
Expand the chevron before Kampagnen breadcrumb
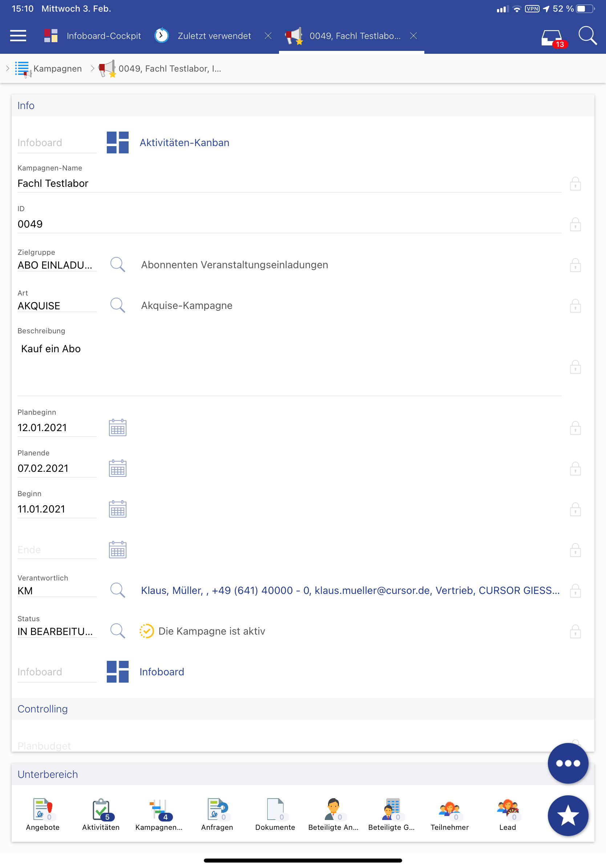coord(8,68)
